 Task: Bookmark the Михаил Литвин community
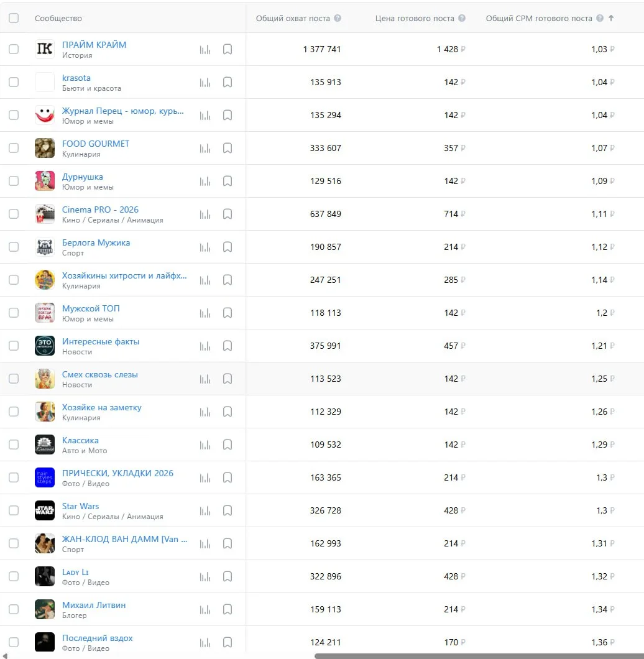[228, 609]
